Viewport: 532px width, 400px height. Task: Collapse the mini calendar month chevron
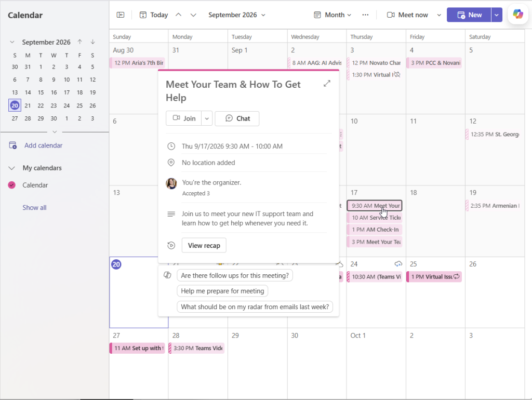(x=12, y=42)
